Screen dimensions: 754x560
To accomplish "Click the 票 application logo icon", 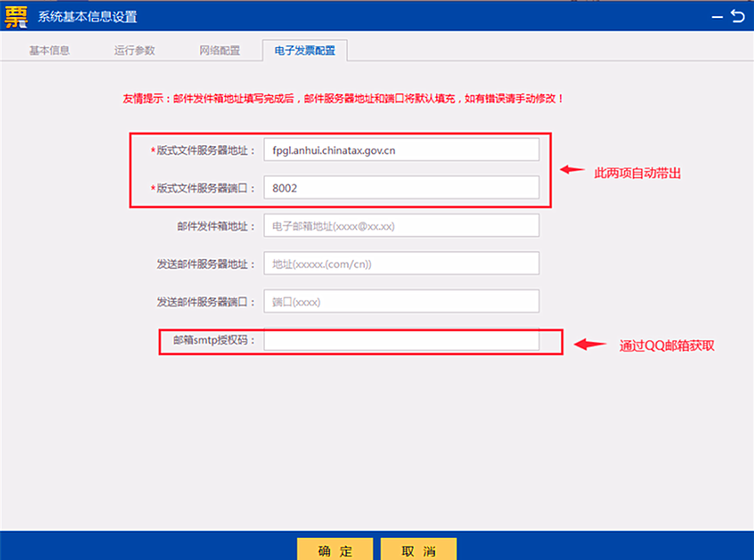I will point(16,17).
